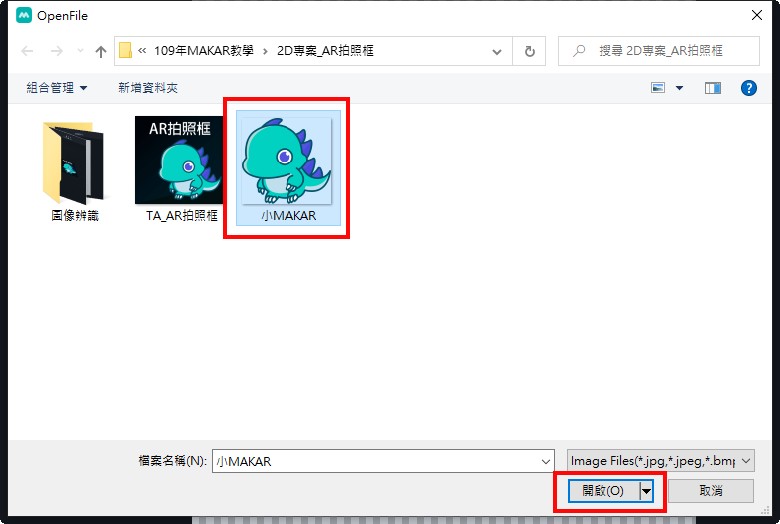The height and width of the screenshot is (524, 780).
Task: Select the TA_AR拍照框 image file
Action: [x=181, y=169]
